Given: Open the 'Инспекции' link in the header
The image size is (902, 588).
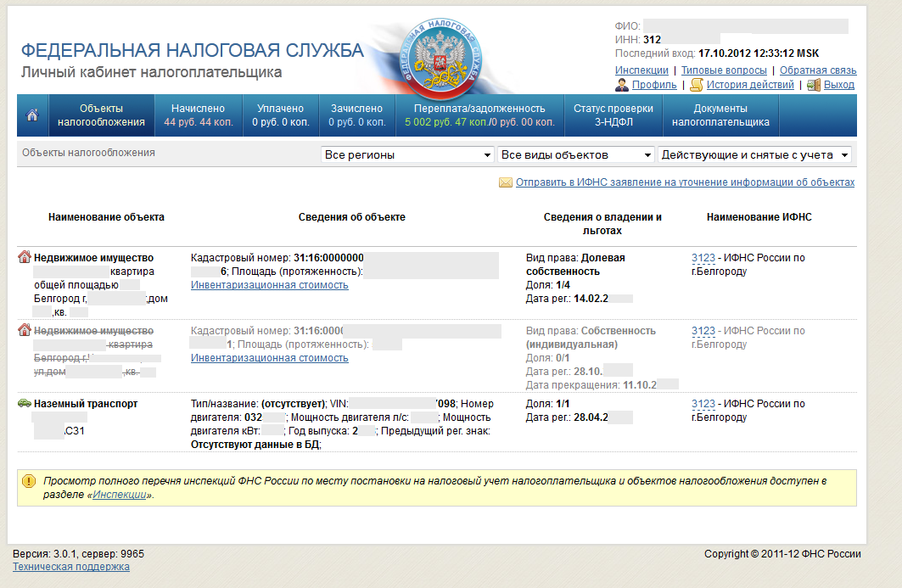Looking at the screenshot, I should (641, 70).
